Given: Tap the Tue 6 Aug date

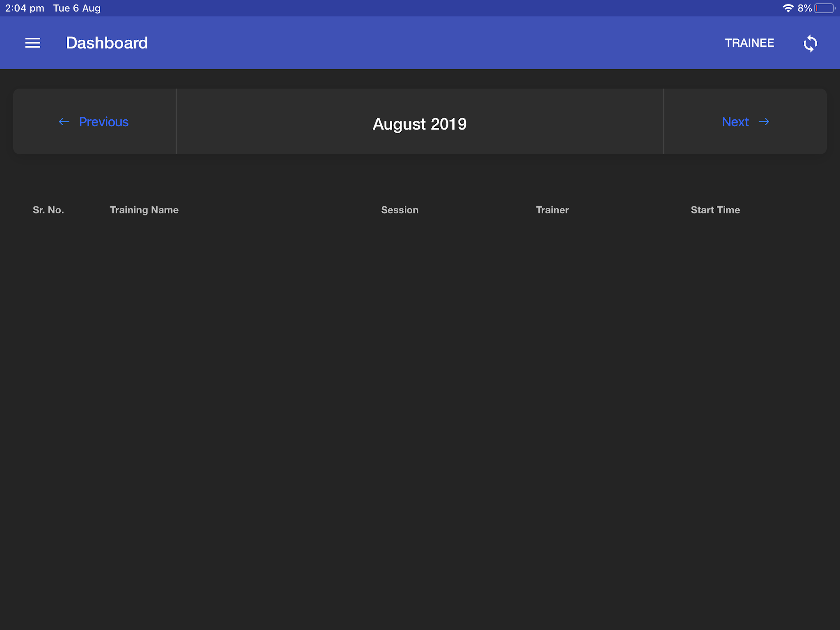Looking at the screenshot, I should 77,8.
